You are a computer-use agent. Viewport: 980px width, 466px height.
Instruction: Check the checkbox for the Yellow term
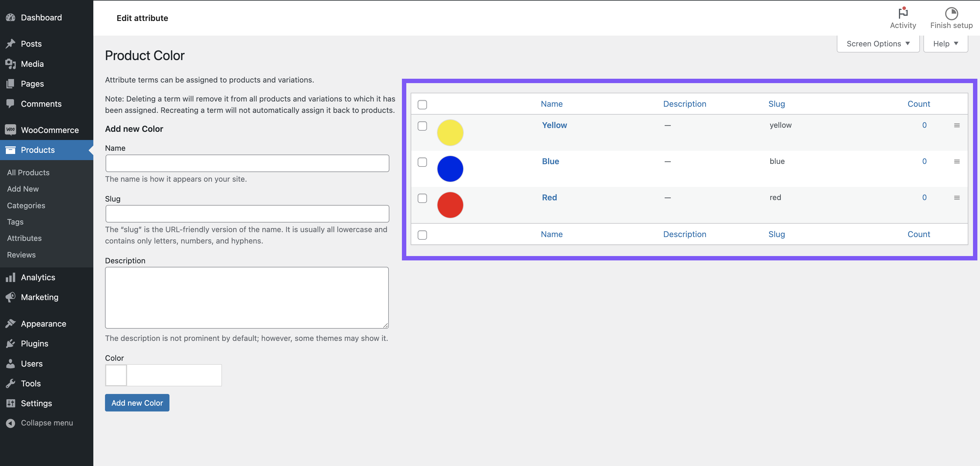(422, 126)
